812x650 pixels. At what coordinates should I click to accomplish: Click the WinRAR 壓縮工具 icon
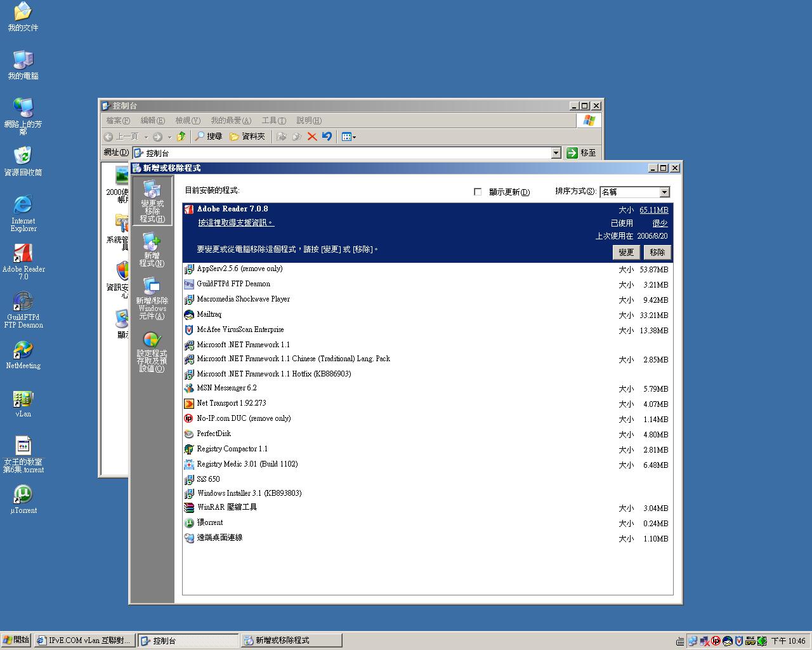188,508
